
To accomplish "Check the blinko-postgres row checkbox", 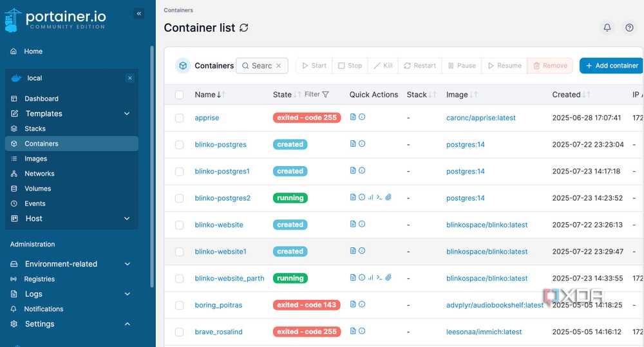I will [180, 145].
